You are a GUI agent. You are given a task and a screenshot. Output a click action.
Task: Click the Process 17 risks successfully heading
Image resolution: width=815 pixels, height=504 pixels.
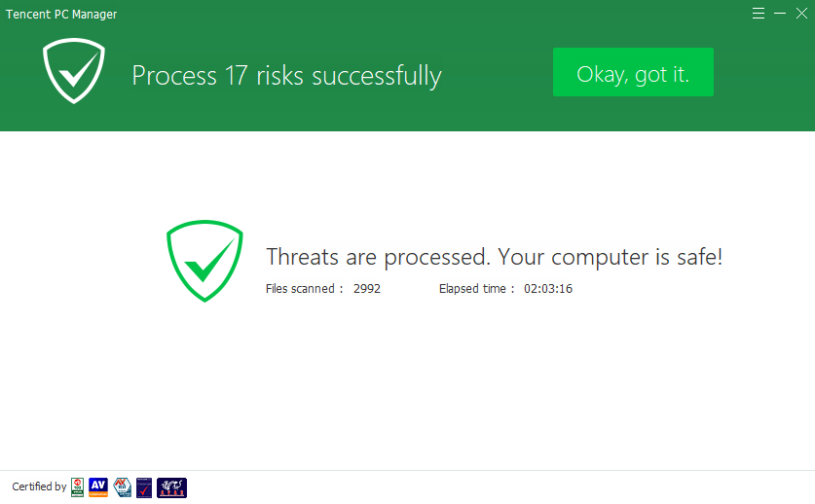point(287,76)
